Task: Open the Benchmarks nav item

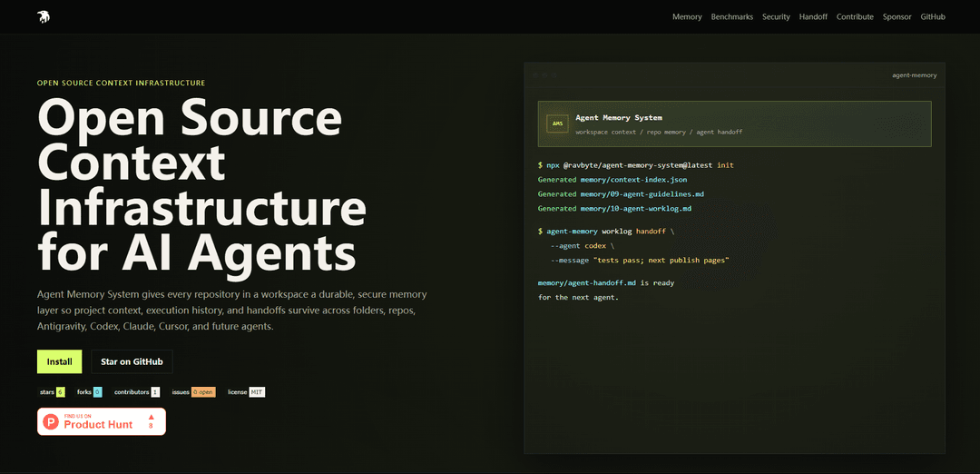Action: click(732, 17)
